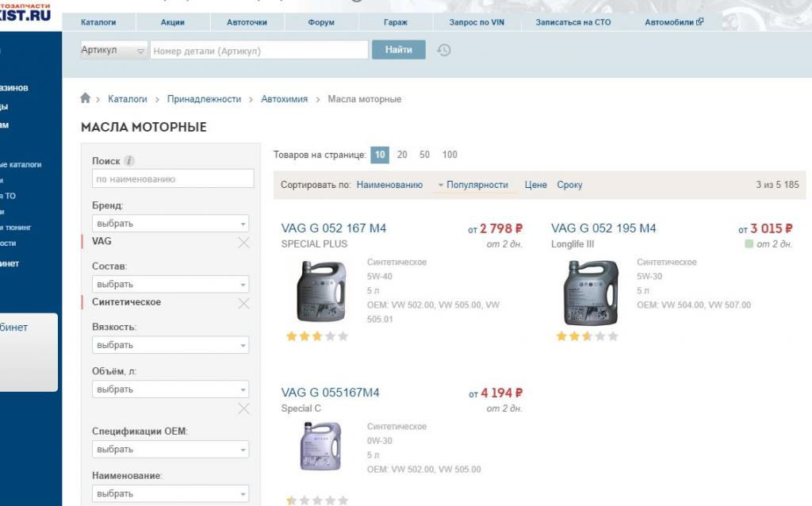
Task: Show 100 items per page
Action: point(450,155)
